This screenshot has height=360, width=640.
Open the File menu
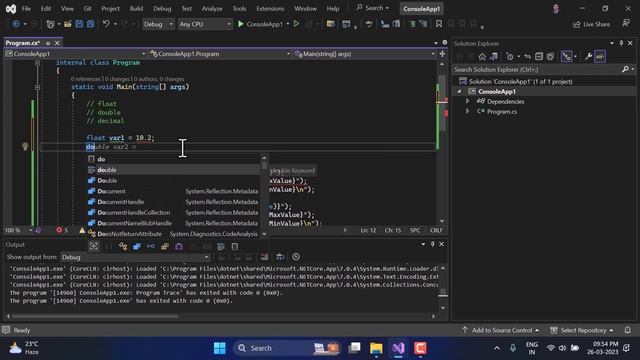click(x=26, y=9)
